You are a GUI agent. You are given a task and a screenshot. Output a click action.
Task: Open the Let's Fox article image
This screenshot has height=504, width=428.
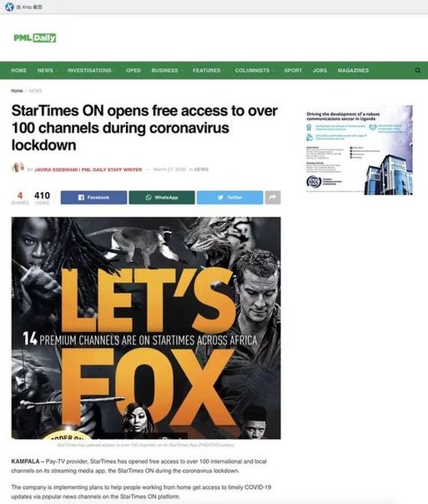tap(146, 328)
